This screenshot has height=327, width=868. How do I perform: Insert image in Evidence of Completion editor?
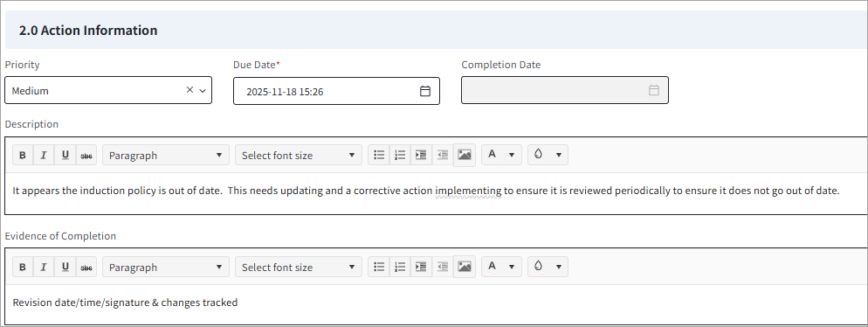[465, 268]
